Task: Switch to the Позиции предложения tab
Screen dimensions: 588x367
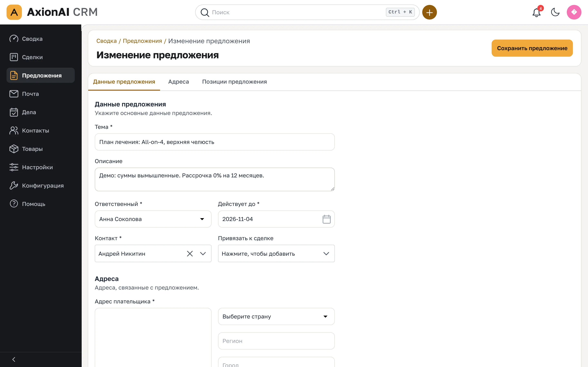Action: click(234, 82)
